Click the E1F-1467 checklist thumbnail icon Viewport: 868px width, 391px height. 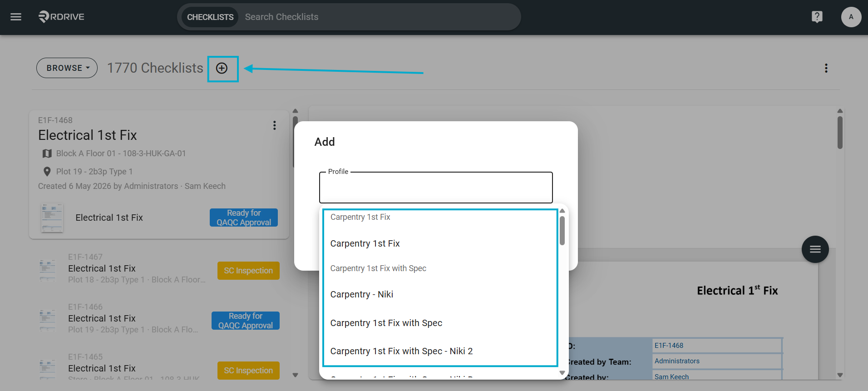pos(48,270)
